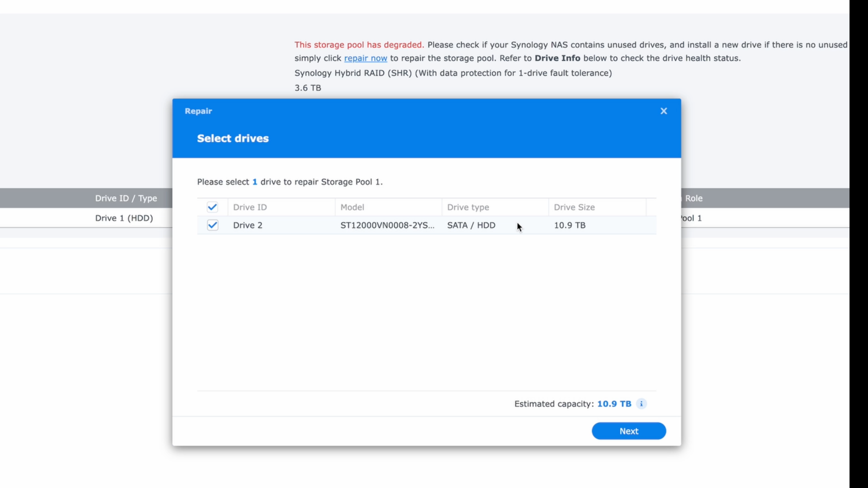Click the Drive Size column header
868x488 pixels.
tap(574, 207)
